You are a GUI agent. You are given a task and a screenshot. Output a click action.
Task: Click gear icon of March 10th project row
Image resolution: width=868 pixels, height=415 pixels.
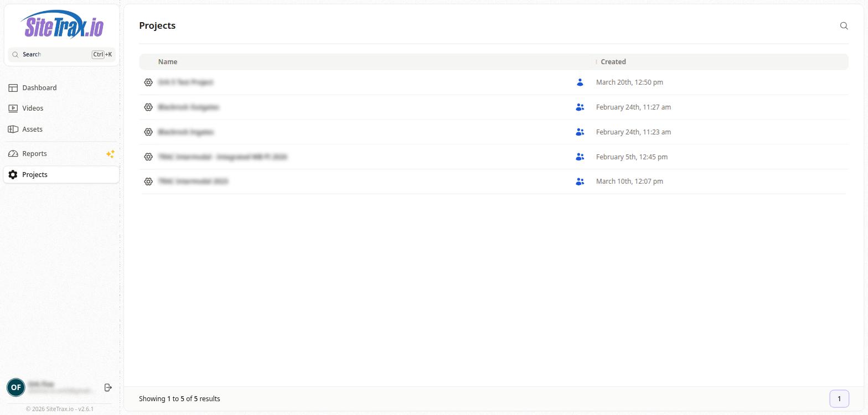148,181
